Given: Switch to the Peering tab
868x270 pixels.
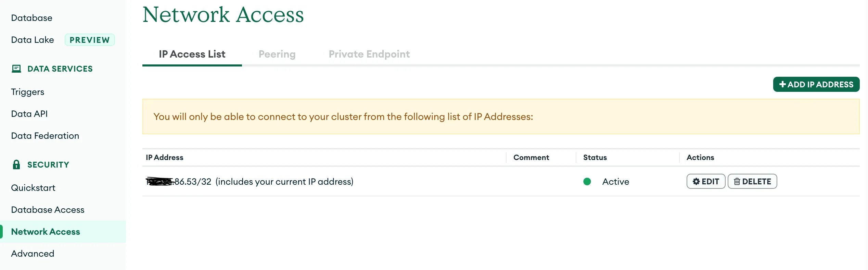Looking at the screenshot, I should (277, 54).
